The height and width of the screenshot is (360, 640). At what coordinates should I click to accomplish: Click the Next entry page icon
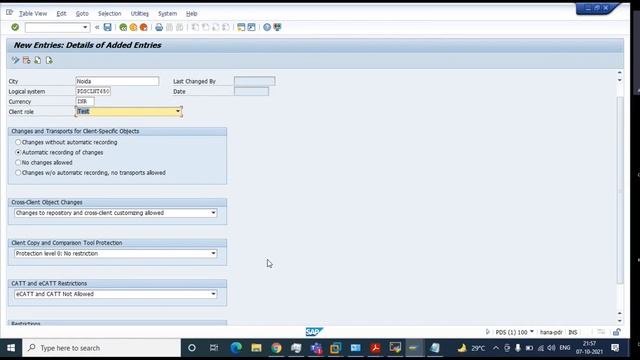tap(49, 60)
